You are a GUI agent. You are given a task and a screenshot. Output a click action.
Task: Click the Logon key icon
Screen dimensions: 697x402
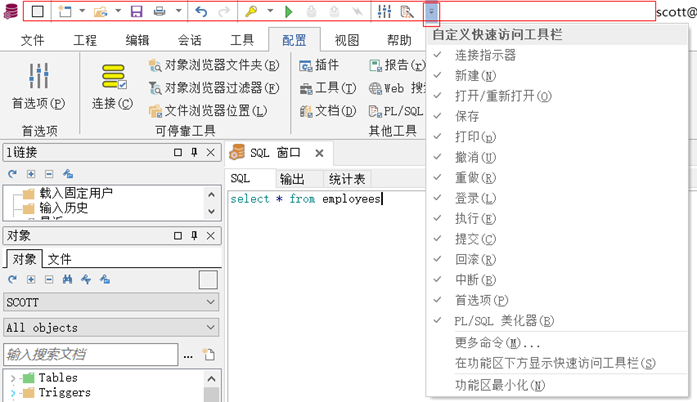[251, 12]
